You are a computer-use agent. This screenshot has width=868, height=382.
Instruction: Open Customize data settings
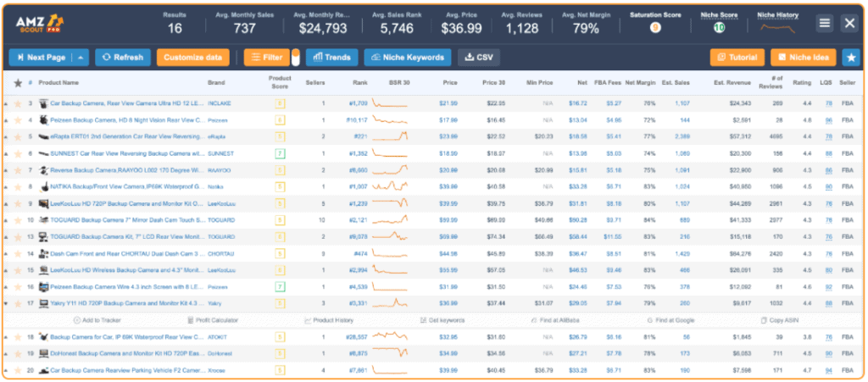coord(192,58)
